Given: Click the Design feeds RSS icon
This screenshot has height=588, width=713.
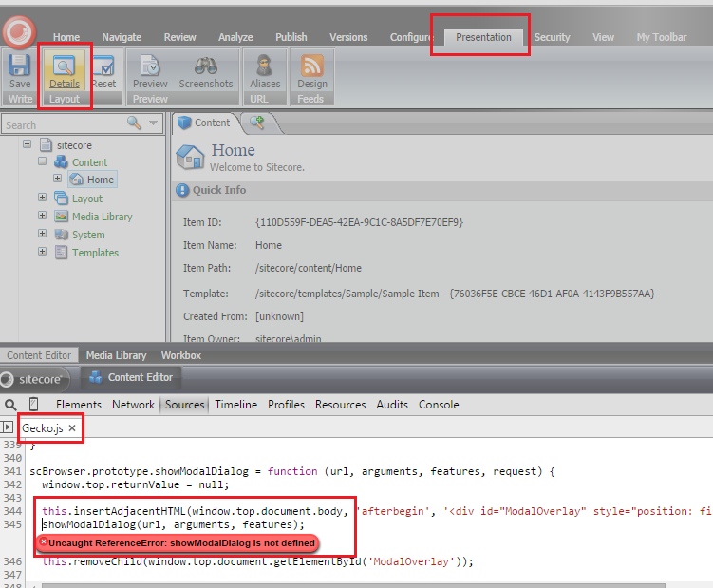Looking at the screenshot, I should tap(312, 66).
